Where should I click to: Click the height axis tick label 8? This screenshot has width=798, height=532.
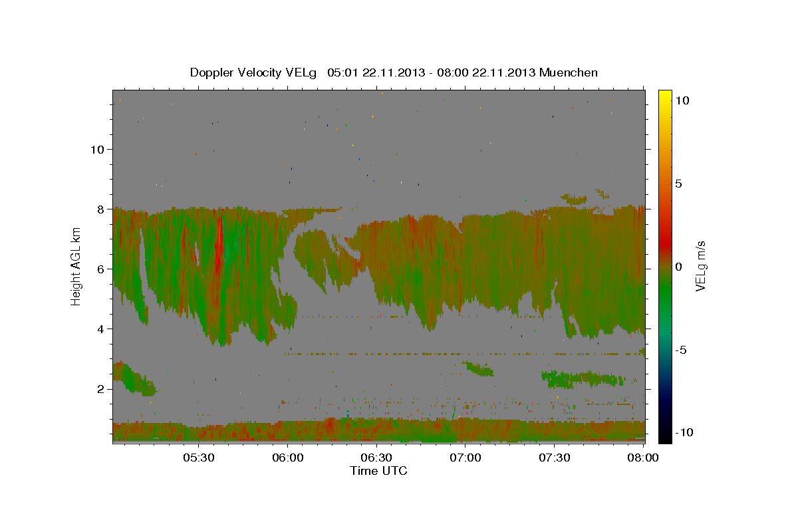point(101,209)
